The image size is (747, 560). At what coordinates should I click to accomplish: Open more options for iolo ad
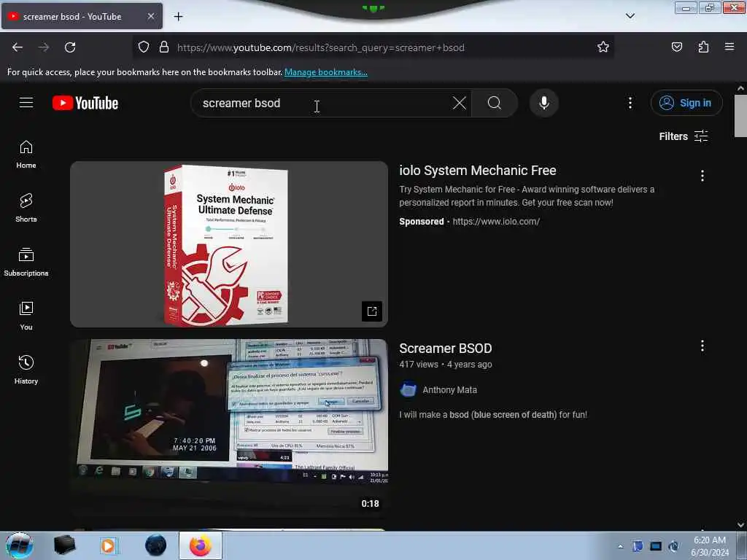pyautogui.click(x=703, y=176)
